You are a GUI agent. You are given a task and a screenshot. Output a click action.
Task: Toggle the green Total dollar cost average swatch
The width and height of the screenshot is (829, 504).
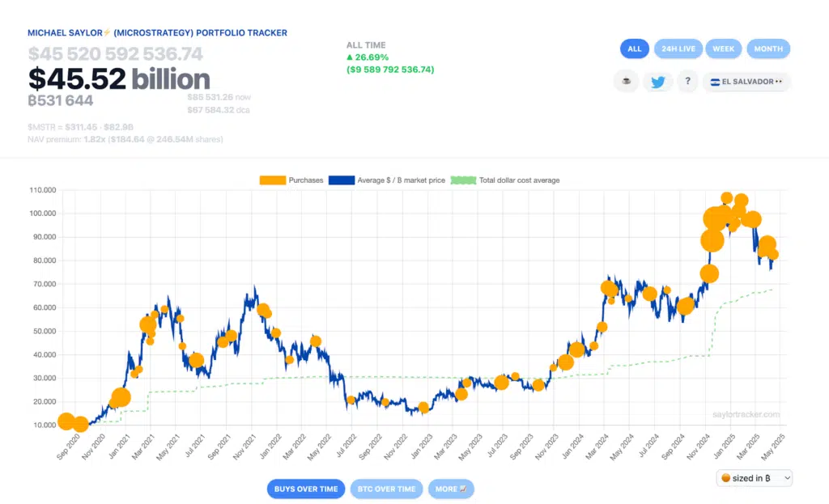[x=463, y=180]
